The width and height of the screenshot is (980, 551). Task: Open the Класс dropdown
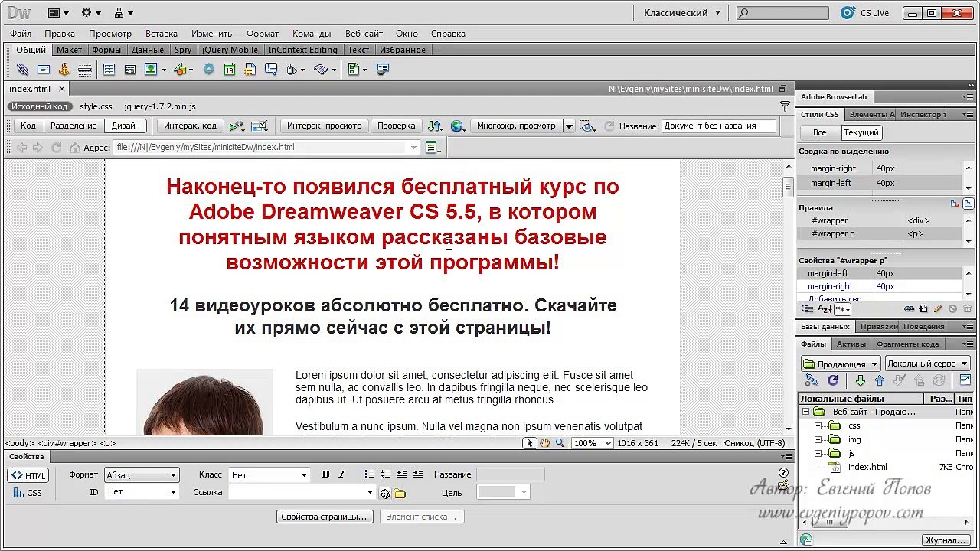269,475
